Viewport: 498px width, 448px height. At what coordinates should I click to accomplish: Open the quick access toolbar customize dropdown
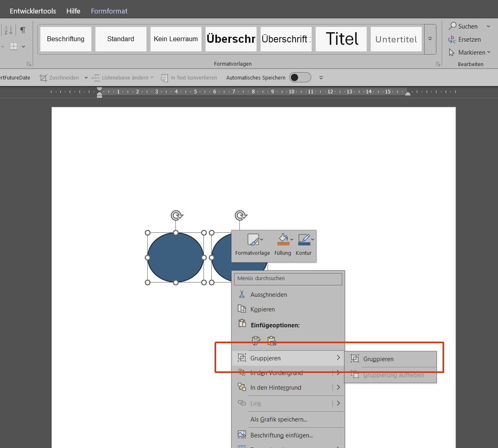tap(321, 77)
